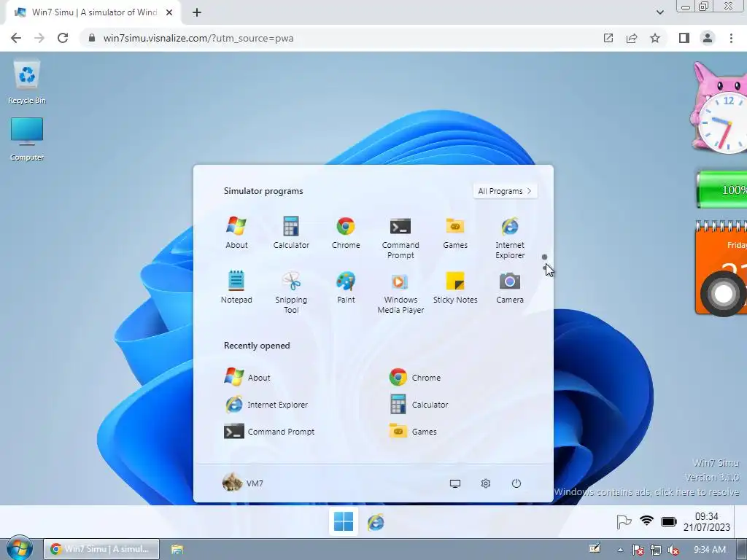Click the power button in start menu
This screenshot has width=747, height=560.
pyautogui.click(x=516, y=483)
